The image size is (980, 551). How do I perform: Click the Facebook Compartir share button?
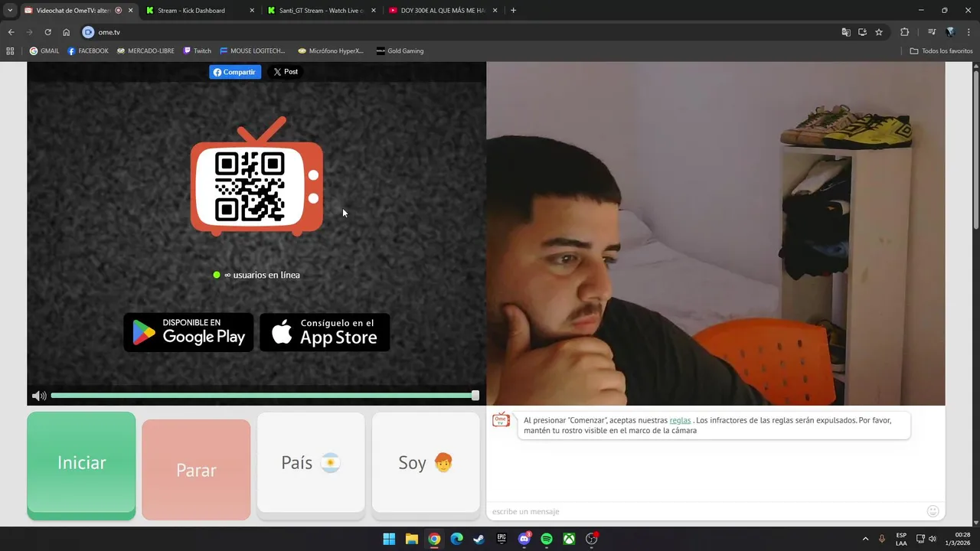235,72
